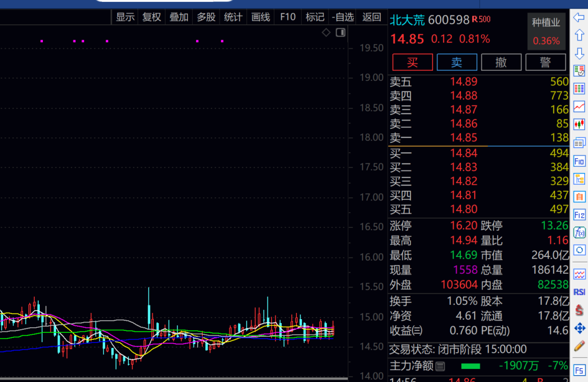Click the 种植业 sector box

546,32
